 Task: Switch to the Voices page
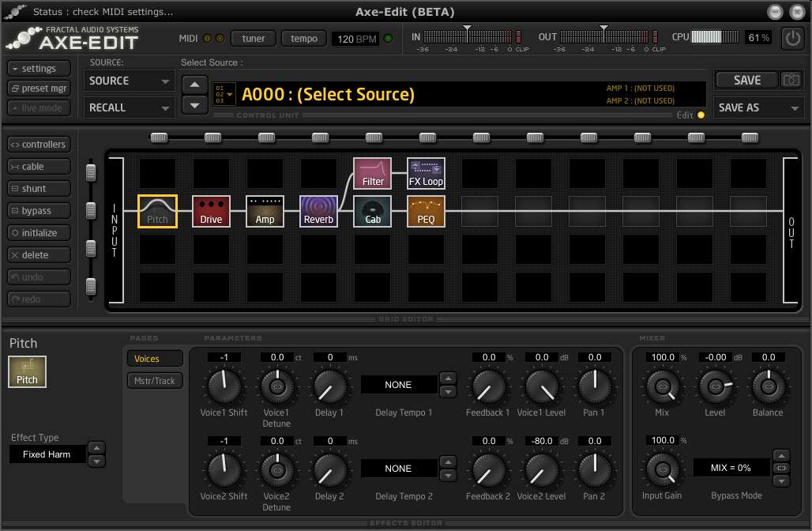tap(155, 359)
